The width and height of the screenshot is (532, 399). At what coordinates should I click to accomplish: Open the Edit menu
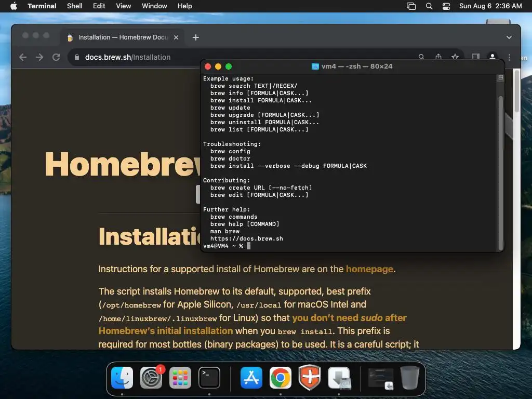[x=99, y=6]
